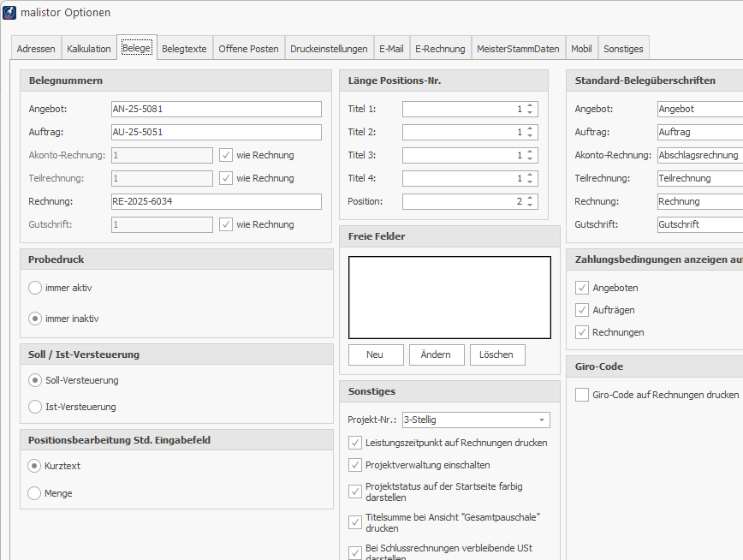Click the Neu button under Freie Felder
This screenshot has width=743, height=560.
click(x=374, y=354)
